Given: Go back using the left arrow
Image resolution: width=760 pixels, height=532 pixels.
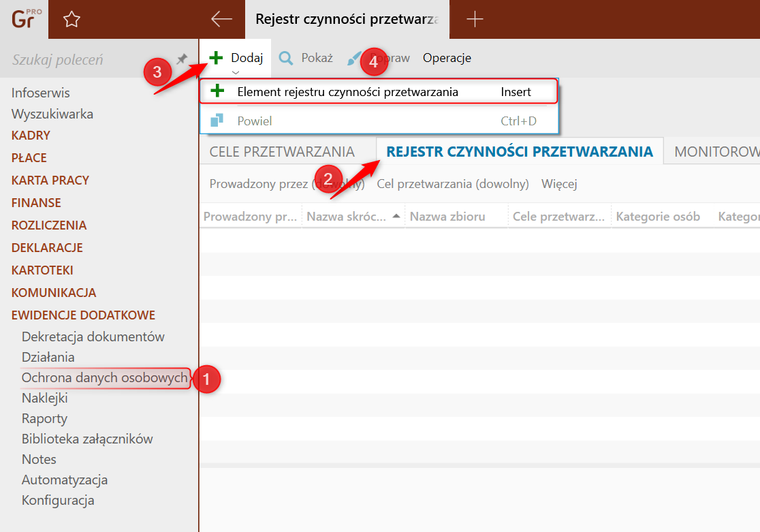Looking at the screenshot, I should [x=221, y=19].
